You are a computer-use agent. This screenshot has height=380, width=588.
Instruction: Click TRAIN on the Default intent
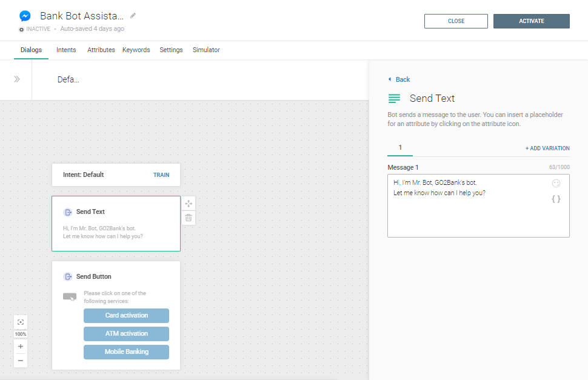161,175
